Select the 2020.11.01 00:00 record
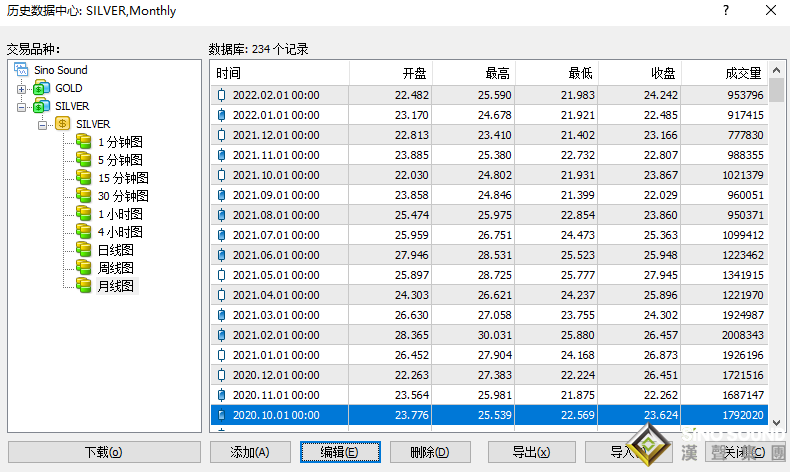The image size is (790, 472). click(x=489, y=395)
